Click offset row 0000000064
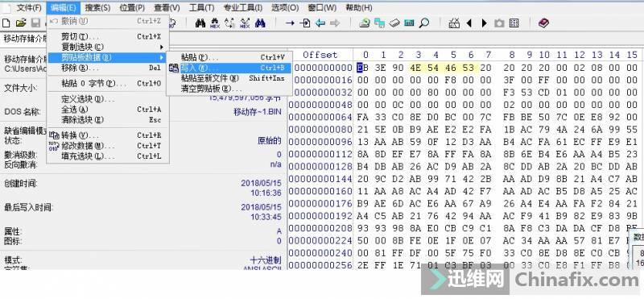The width and height of the screenshot is (644, 299). pyautogui.click(x=320, y=117)
